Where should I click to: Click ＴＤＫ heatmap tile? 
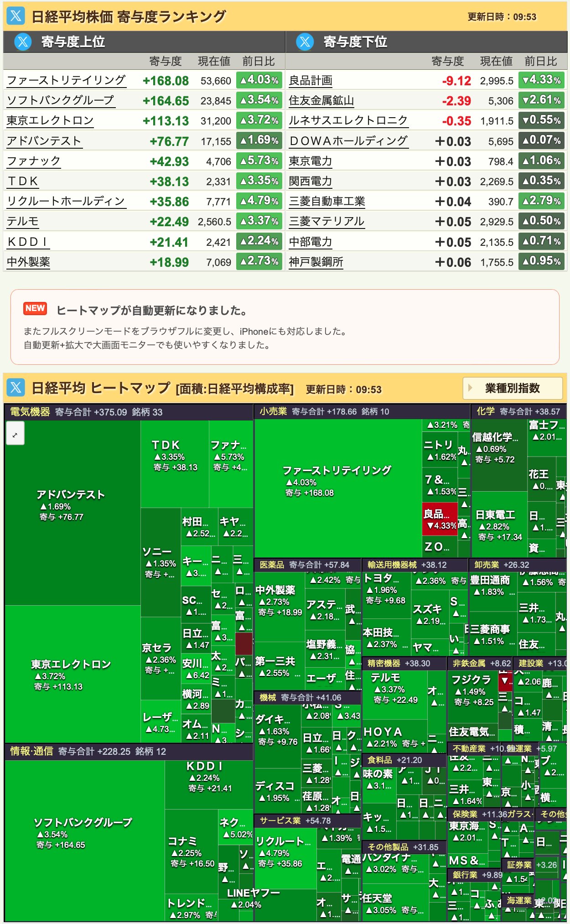tap(175, 464)
